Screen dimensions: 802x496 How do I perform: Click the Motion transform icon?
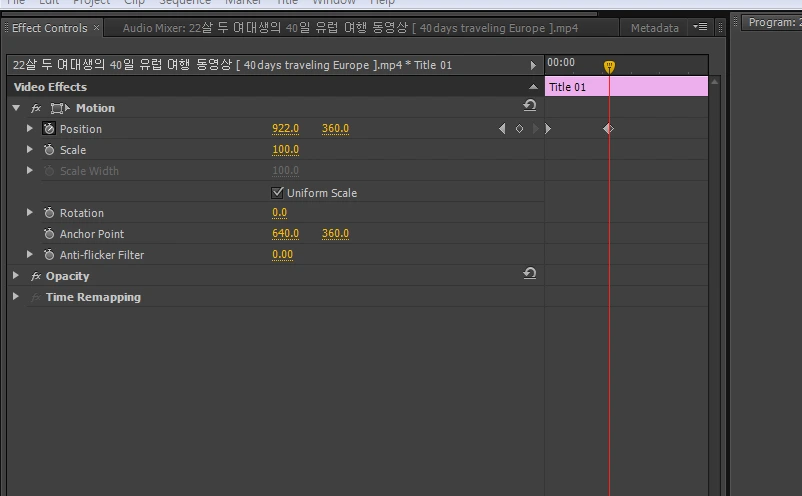[59, 108]
